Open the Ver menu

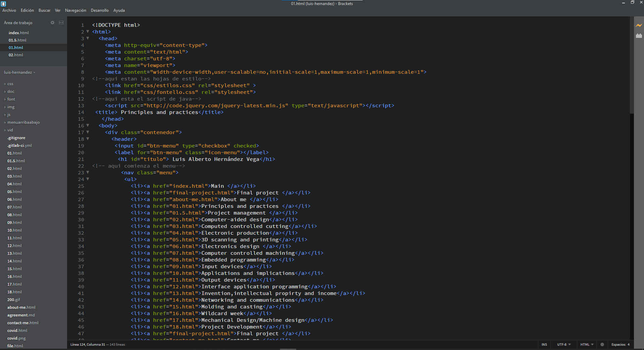point(58,10)
